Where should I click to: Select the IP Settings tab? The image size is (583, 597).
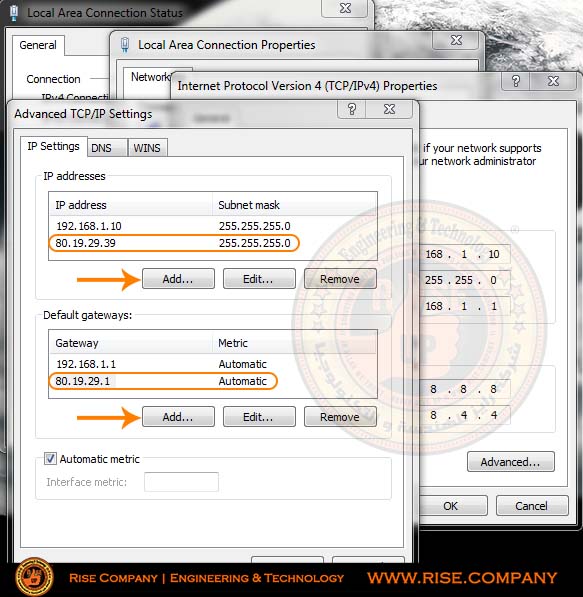(x=54, y=146)
